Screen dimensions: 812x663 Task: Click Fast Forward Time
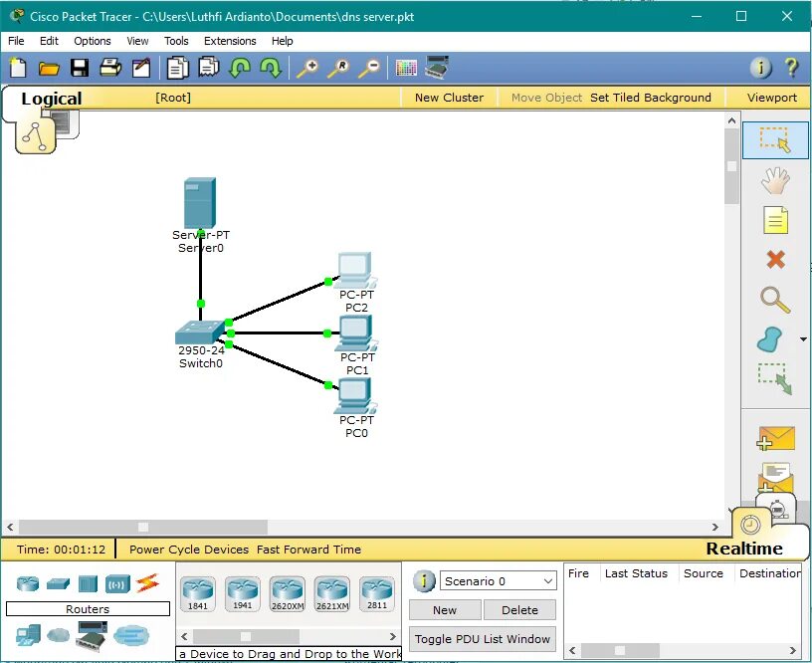coord(308,550)
